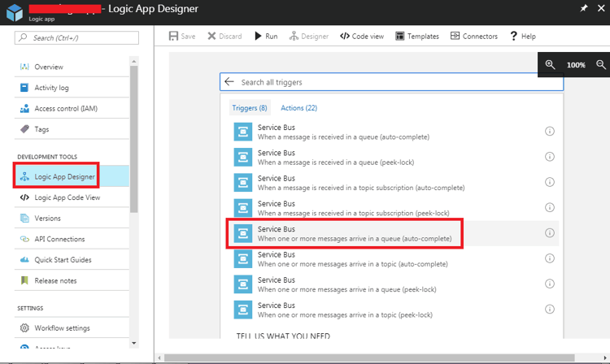Open Connectors from toolbar
610x364 pixels.
coord(473,37)
